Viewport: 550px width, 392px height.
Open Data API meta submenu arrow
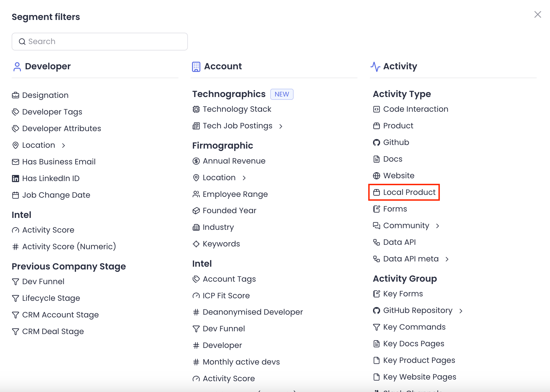tap(447, 259)
